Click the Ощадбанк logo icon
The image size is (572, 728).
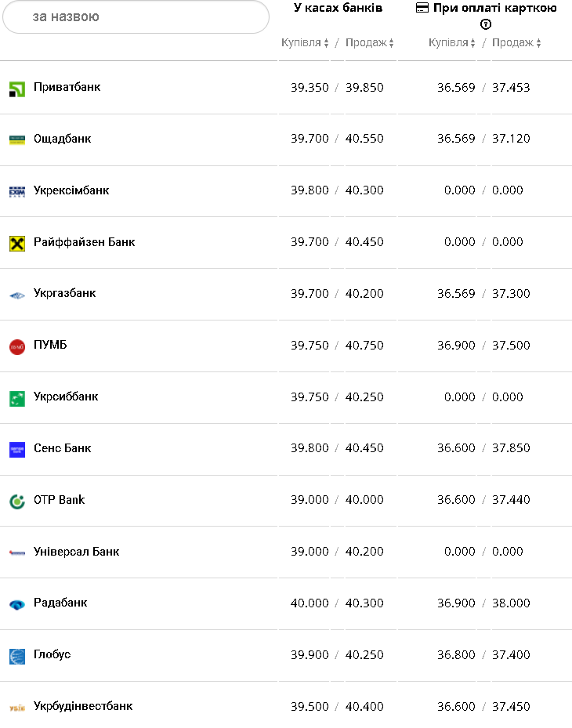pyautogui.click(x=17, y=139)
